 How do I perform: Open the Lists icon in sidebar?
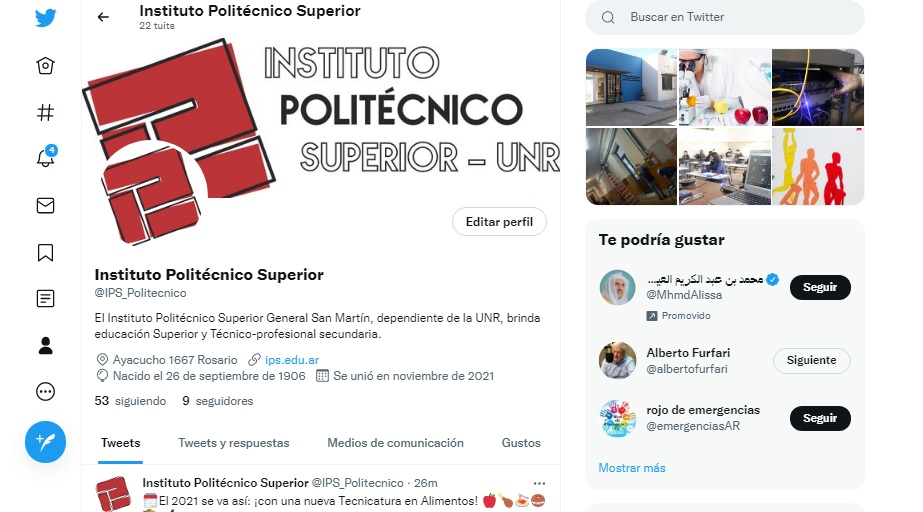[45, 299]
